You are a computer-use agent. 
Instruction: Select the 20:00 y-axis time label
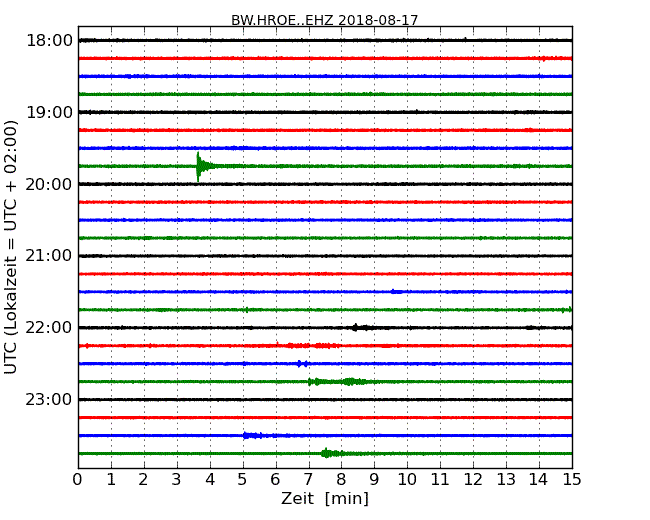pyautogui.click(x=49, y=184)
